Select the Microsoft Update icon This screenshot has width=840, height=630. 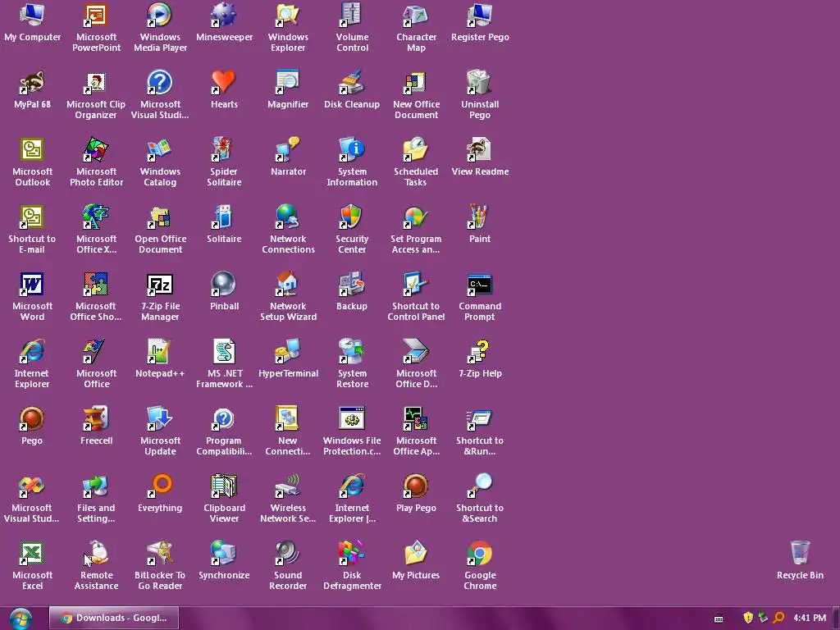pyautogui.click(x=160, y=419)
